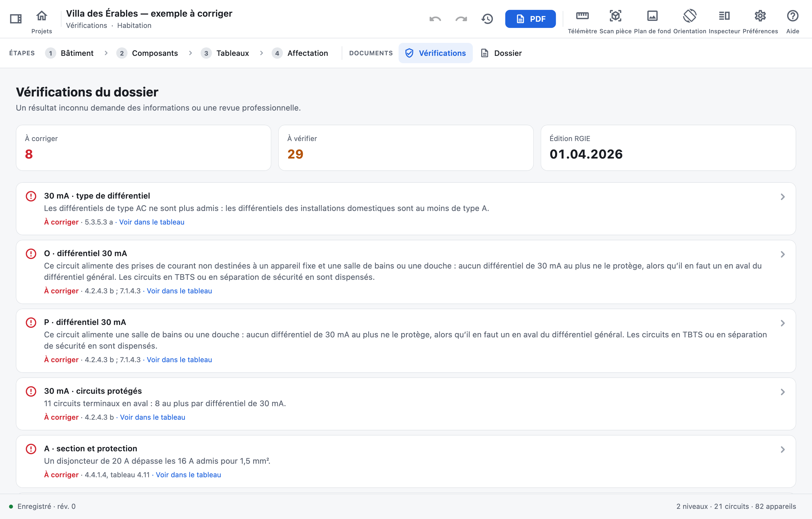Go to step 2 Composants
This screenshot has height=519, width=812.
tap(147, 53)
